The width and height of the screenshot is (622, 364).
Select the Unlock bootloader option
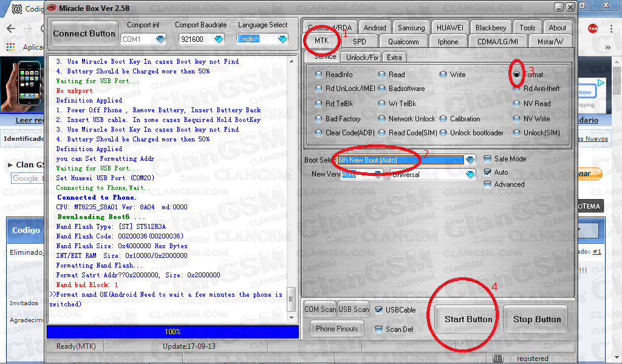[443, 133]
